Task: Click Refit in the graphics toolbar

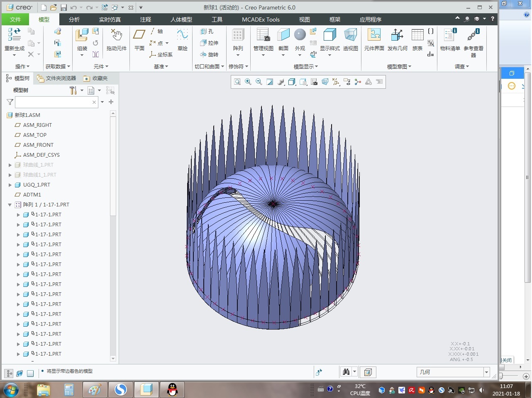Action: pyautogui.click(x=237, y=82)
